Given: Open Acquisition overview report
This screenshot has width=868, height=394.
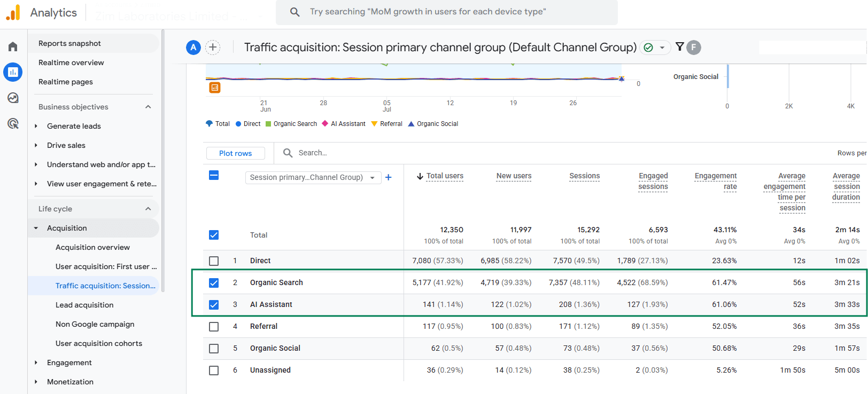Looking at the screenshot, I should (x=92, y=247).
